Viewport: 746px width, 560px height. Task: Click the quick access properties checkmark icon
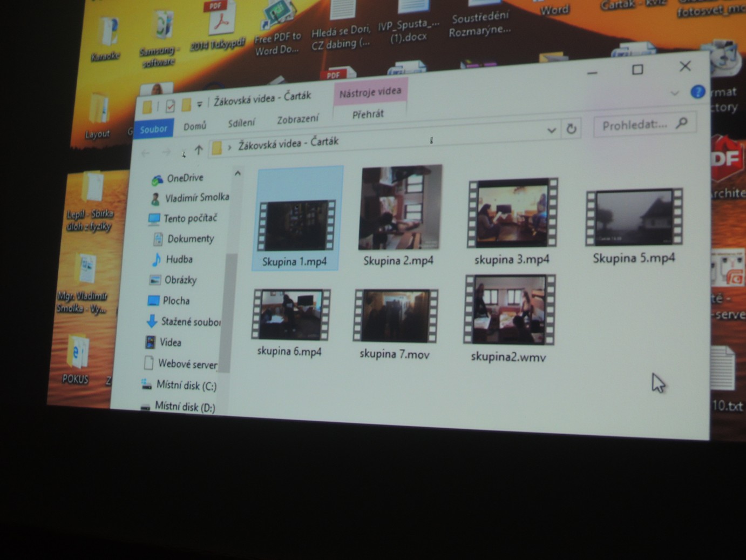coord(170,106)
